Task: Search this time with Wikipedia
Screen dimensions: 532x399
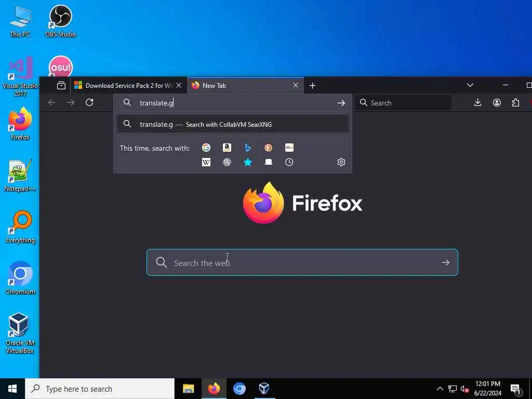Action: click(x=206, y=162)
